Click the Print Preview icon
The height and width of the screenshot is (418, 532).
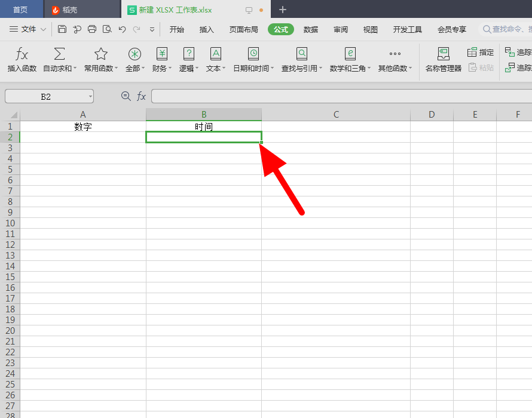[107, 29]
